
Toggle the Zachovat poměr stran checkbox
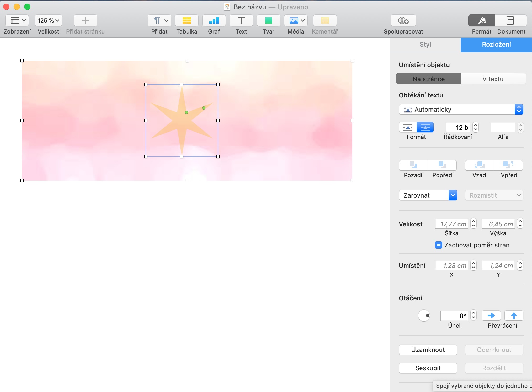coord(438,245)
